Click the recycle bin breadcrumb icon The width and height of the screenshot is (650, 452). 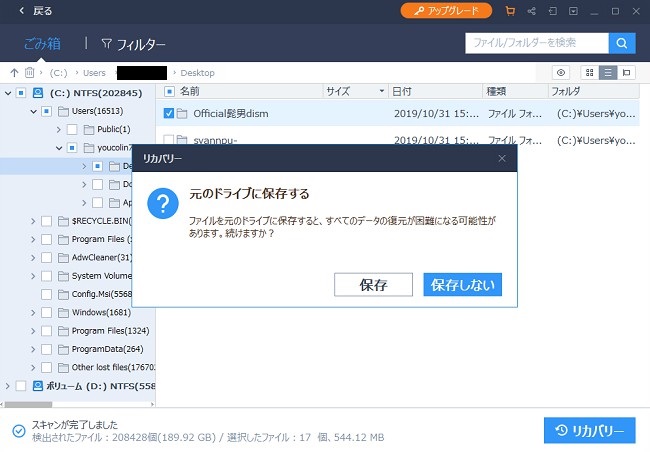click(29, 73)
